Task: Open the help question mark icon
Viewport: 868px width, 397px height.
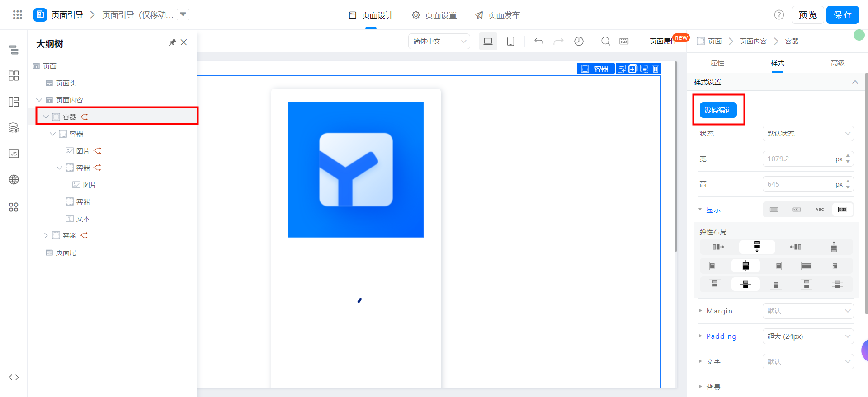Action: pyautogui.click(x=779, y=15)
